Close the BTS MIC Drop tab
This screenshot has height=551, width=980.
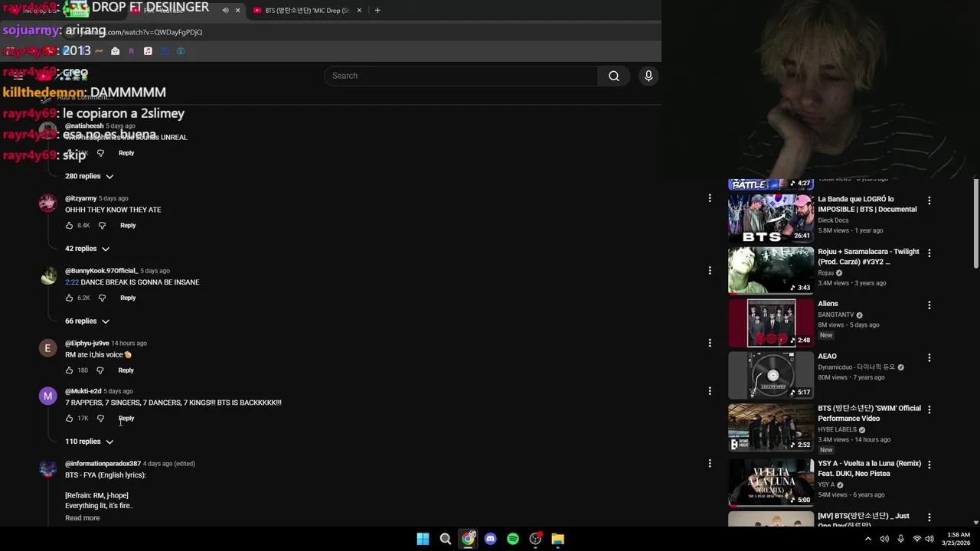click(x=359, y=11)
